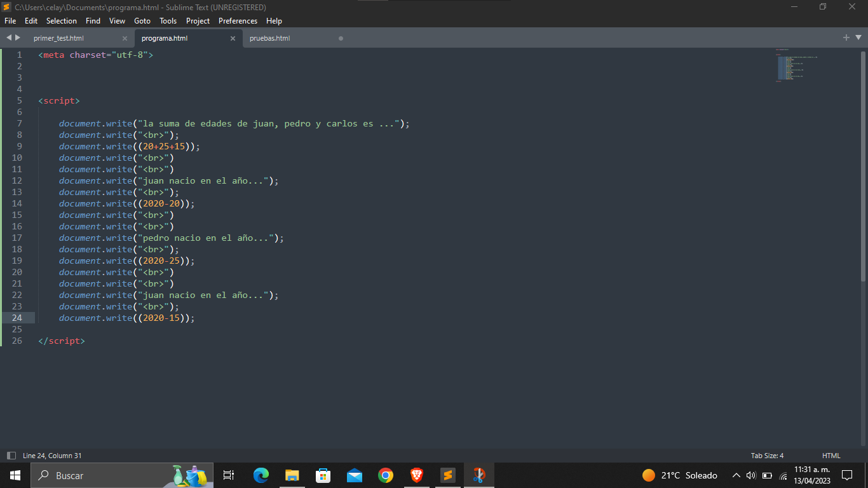Click unsaved dot on pruebas.html tab
The image size is (868, 488).
point(341,38)
